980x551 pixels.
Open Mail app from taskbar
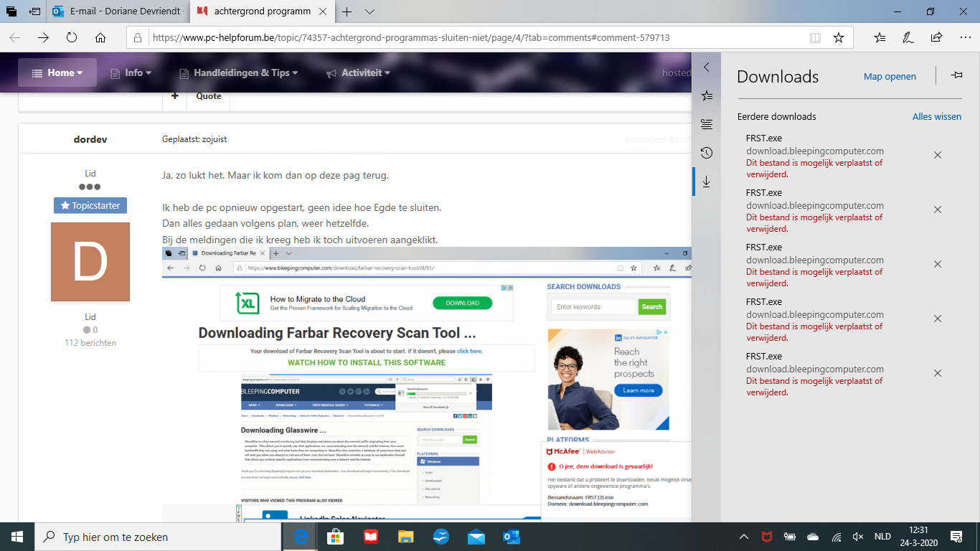click(x=476, y=536)
